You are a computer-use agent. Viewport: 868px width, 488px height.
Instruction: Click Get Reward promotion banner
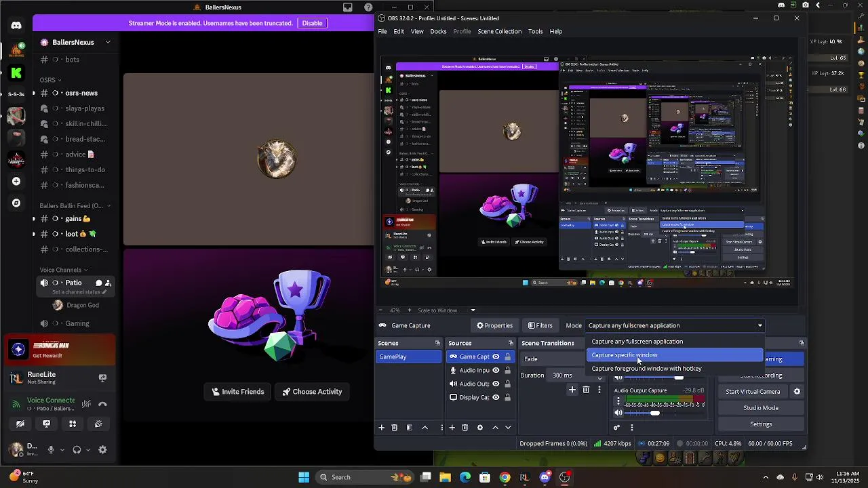[60, 350]
